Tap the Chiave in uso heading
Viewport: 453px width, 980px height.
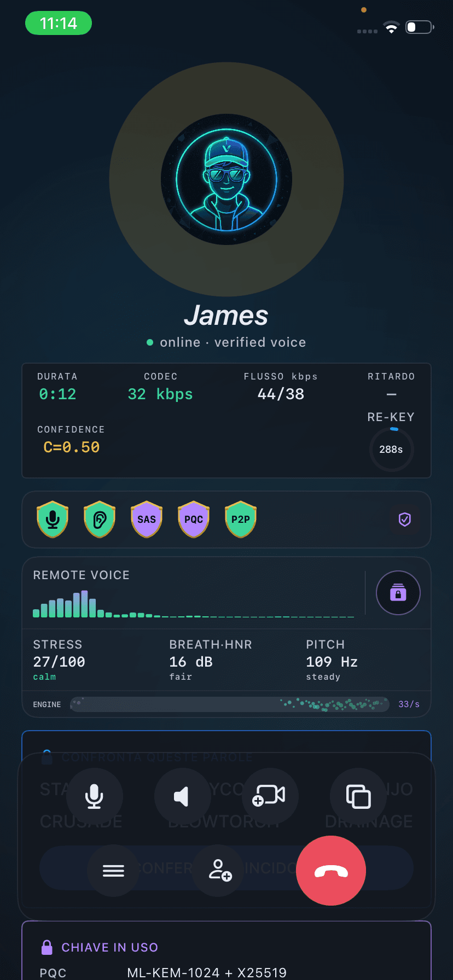pos(110,947)
